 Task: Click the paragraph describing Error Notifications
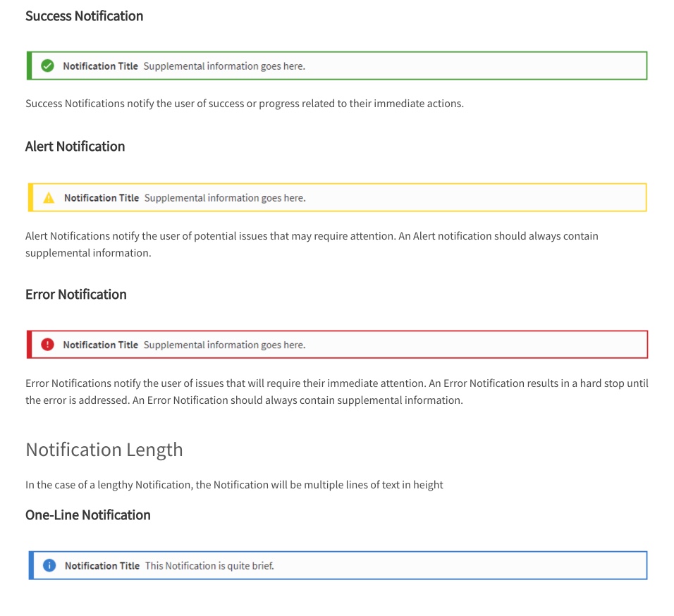pyautogui.click(x=336, y=392)
